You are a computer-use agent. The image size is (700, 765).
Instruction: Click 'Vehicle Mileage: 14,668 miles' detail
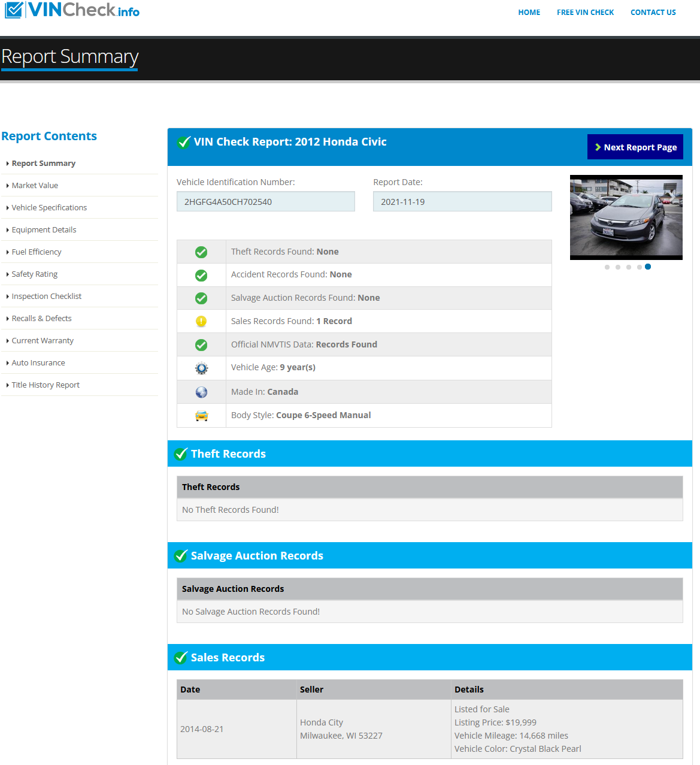511,736
